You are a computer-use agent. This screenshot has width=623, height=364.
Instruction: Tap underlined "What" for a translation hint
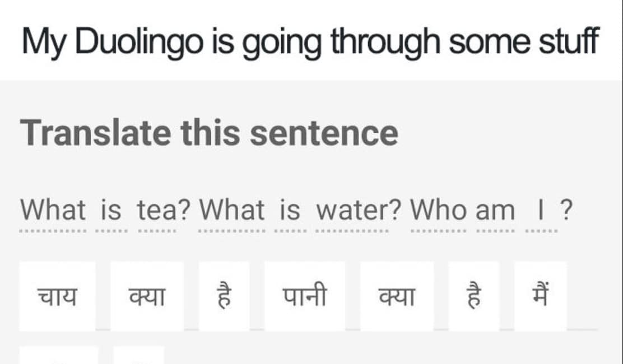tap(50, 210)
